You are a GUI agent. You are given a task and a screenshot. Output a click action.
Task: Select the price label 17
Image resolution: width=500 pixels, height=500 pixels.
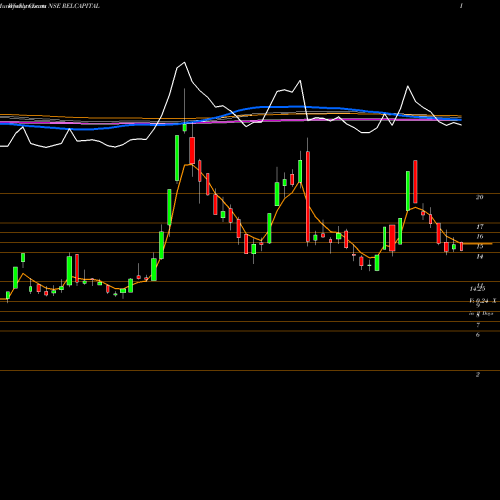pyautogui.click(x=480, y=227)
